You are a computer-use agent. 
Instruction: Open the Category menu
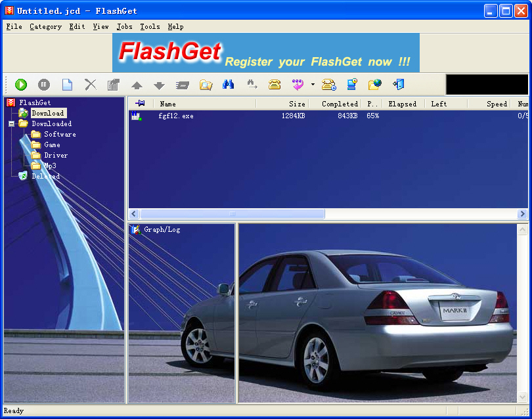(45, 26)
